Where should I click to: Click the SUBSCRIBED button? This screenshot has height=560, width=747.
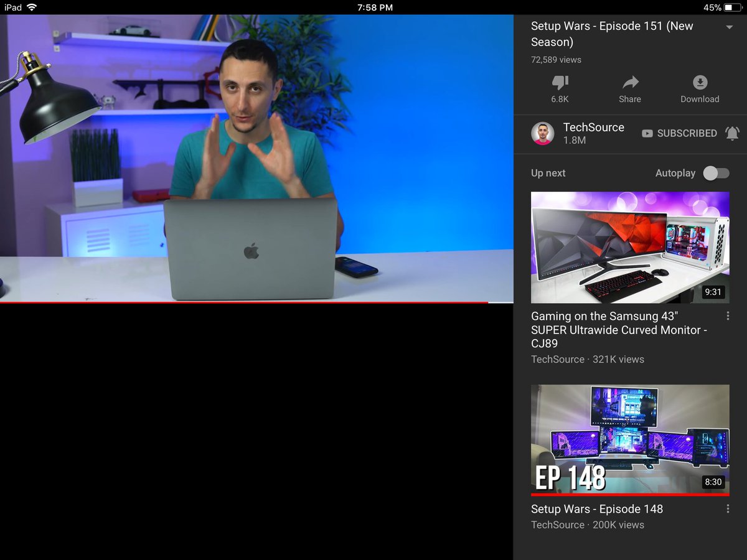pos(679,133)
